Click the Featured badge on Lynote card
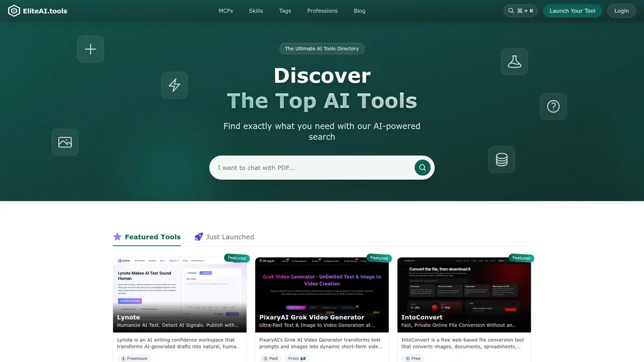644x362 pixels. pos(237,258)
